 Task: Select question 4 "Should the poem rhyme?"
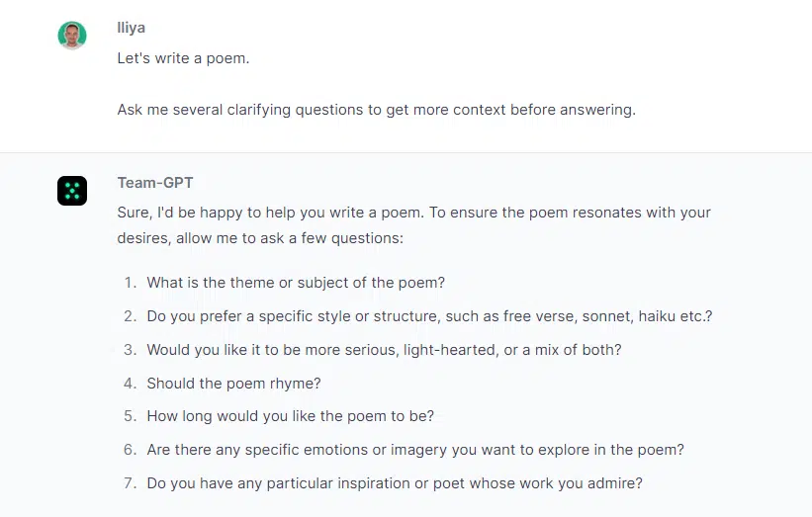[234, 384]
